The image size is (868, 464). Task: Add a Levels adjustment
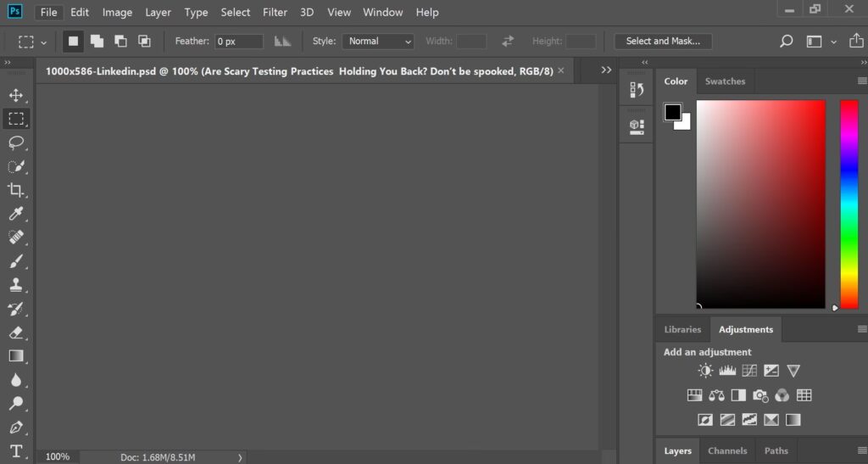[727, 371]
